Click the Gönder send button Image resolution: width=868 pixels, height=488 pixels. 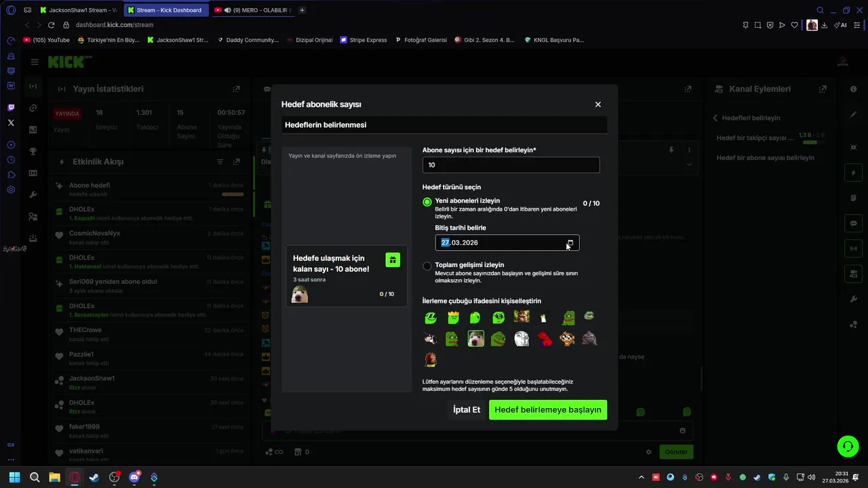point(676,452)
